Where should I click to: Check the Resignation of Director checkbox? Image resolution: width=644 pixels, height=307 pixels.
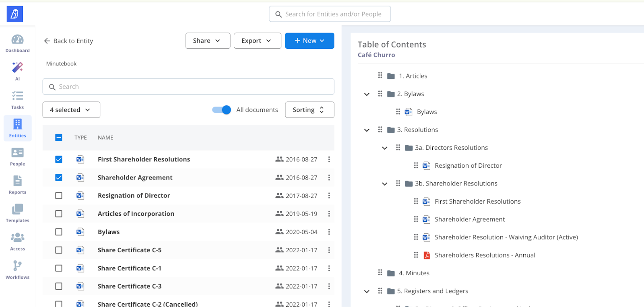pyautogui.click(x=59, y=196)
